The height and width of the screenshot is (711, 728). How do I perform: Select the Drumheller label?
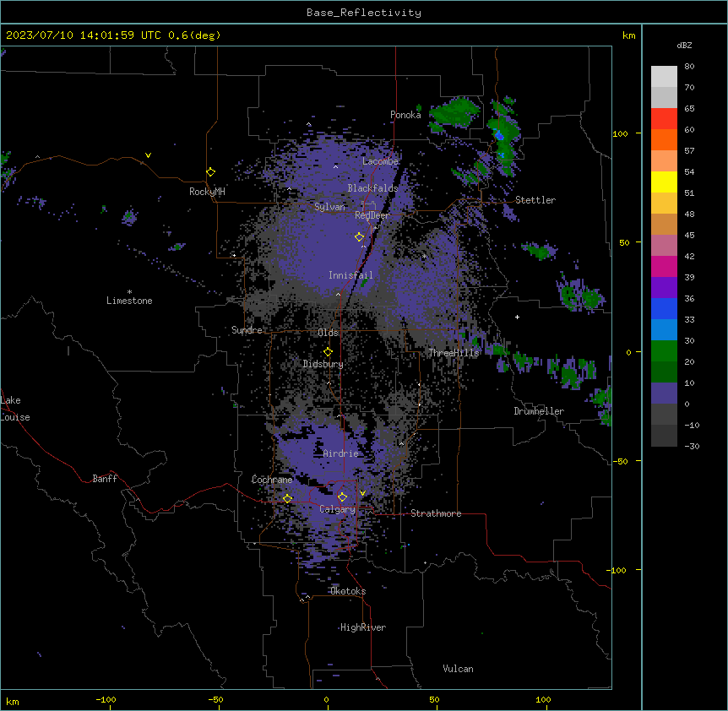tap(539, 411)
